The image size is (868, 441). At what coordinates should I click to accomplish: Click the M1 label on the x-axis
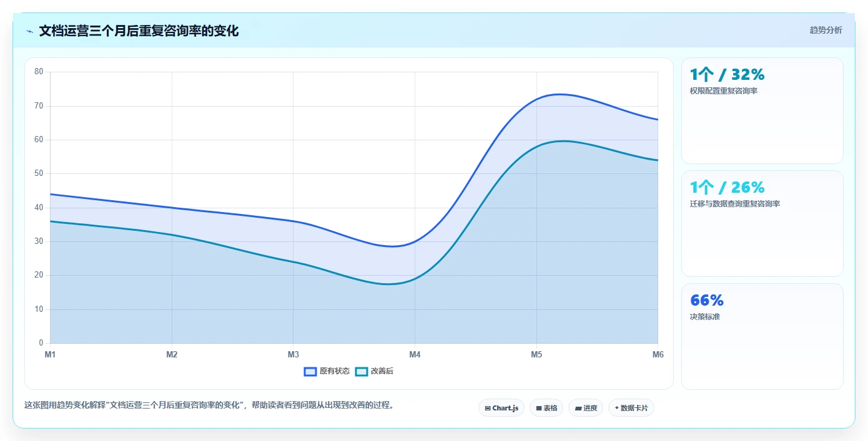click(50, 354)
